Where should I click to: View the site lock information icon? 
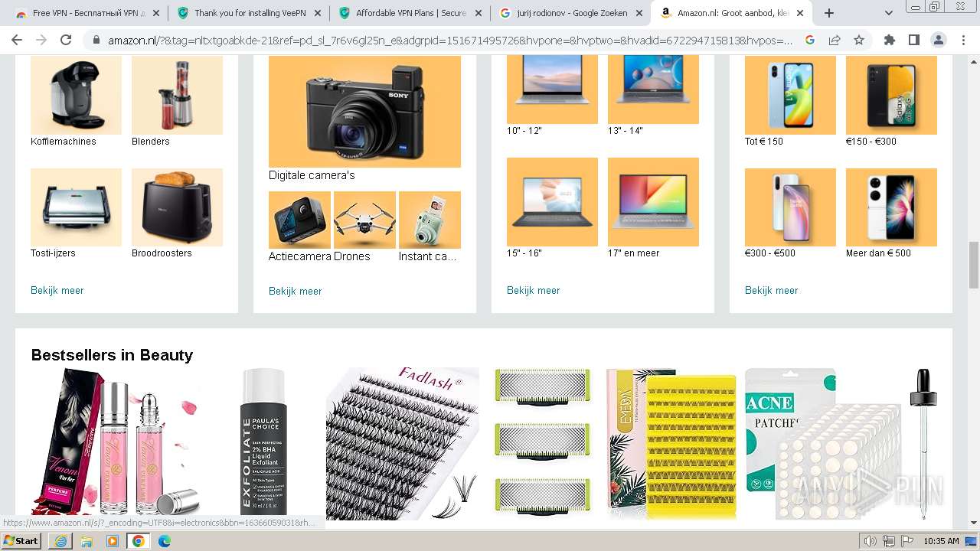(x=96, y=41)
